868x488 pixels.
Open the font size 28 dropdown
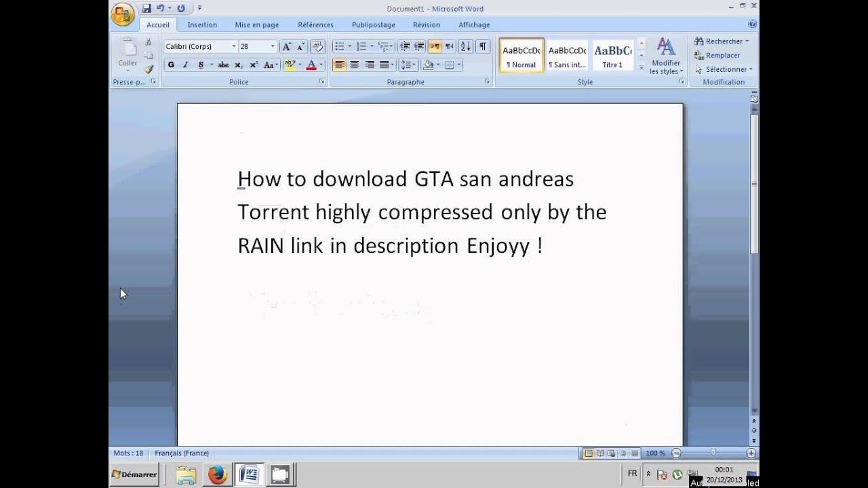pyautogui.click(x=273, y=46)
